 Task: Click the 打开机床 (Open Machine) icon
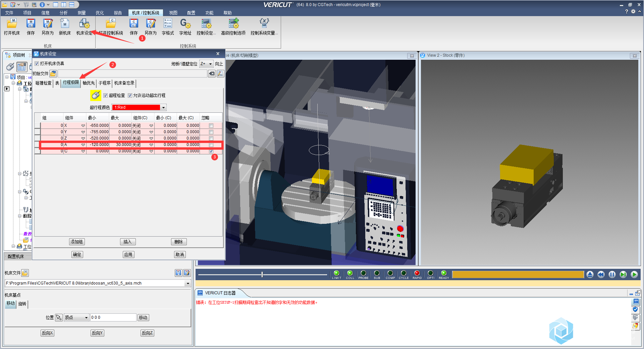coord(12,23)
